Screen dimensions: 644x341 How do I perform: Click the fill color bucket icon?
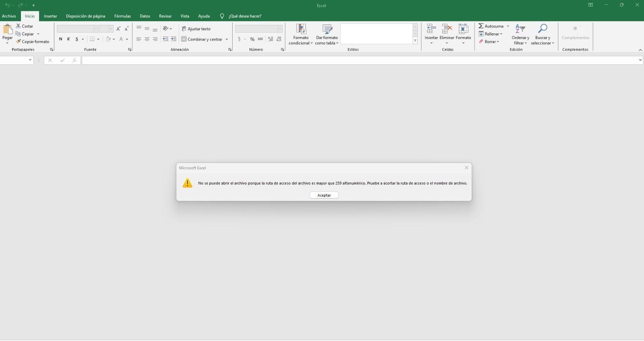click(x=108, y=39)
